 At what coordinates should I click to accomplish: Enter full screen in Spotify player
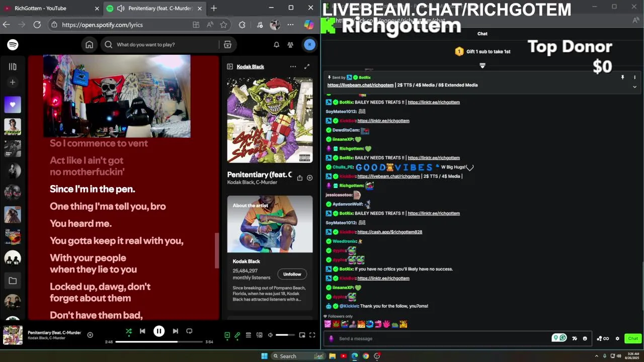tap(312, 335)
